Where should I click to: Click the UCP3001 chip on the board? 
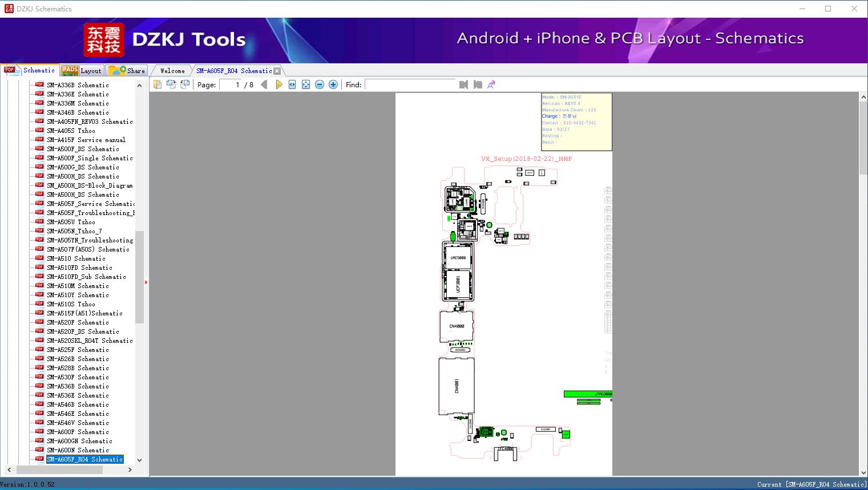(x=458, y=284)
